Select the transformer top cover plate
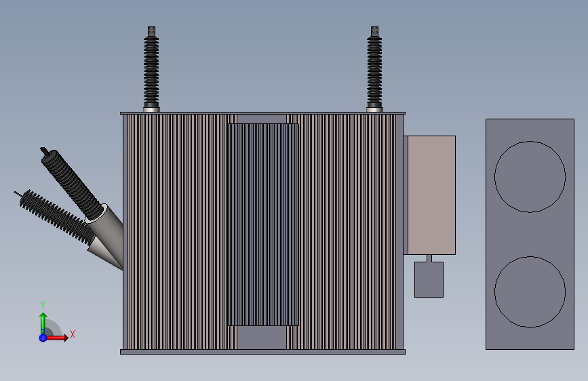Viewport: 588px width, 381px height. coord(262,113)
